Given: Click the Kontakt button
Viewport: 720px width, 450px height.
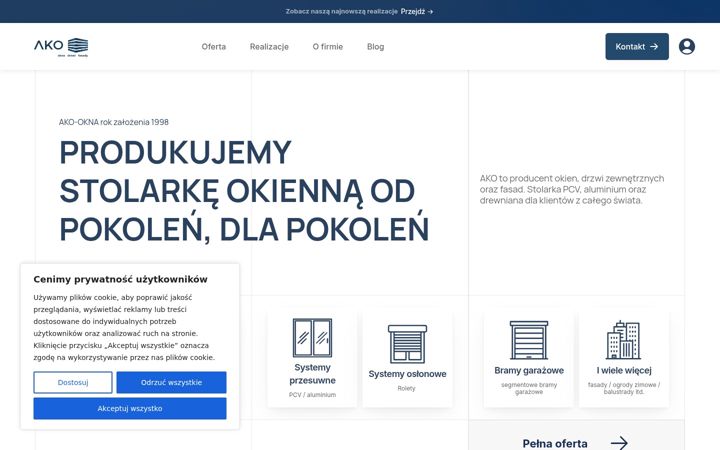Looking at the screenshot, I should coord(637,46).
